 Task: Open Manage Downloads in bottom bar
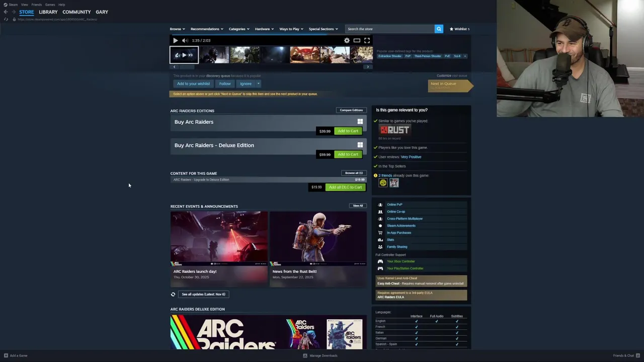click(320, 355)
